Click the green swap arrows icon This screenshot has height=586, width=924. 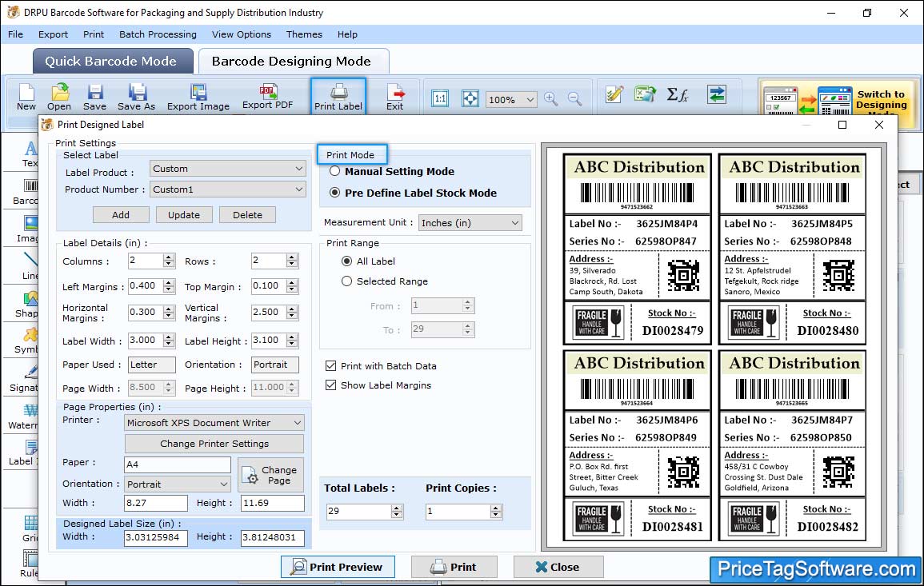click(717, 94)
